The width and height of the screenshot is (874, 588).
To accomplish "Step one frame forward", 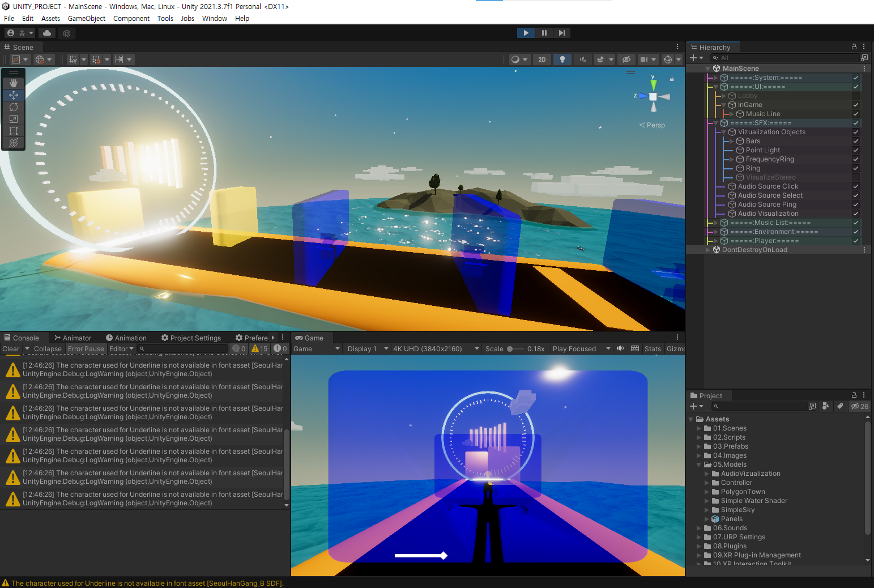I will (561, 33).
